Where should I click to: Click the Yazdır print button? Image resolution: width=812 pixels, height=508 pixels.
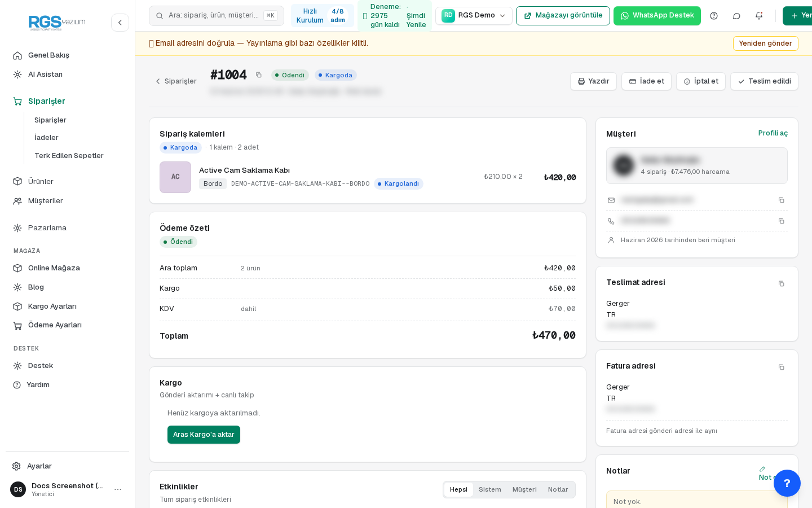[x=593, y=81]
